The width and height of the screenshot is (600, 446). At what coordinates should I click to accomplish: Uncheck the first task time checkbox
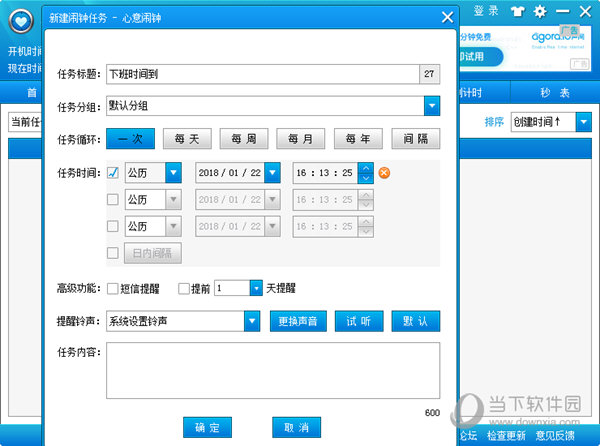click(113, 173)
